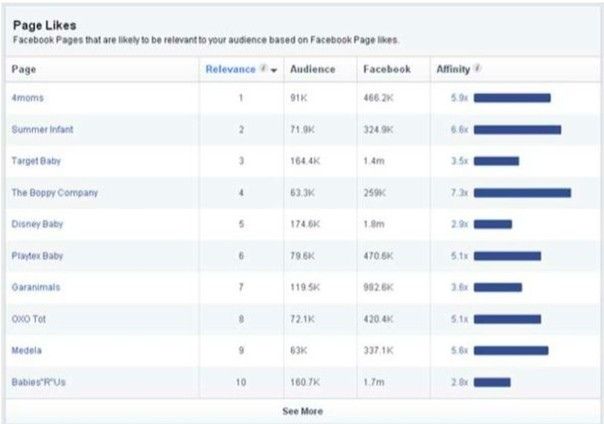Click The Boppy Company 7.3x affinity bar
604x424 pixels.
point(522,192)
